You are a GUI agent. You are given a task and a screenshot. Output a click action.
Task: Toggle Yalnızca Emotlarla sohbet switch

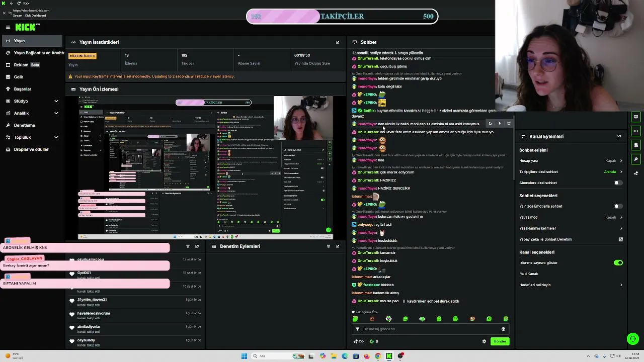(618, 206)
